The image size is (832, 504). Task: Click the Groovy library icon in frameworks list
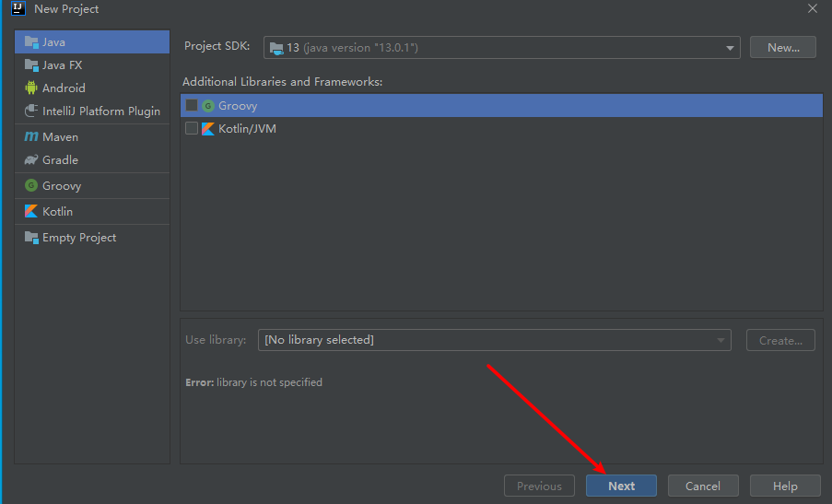tap(208, 106)
